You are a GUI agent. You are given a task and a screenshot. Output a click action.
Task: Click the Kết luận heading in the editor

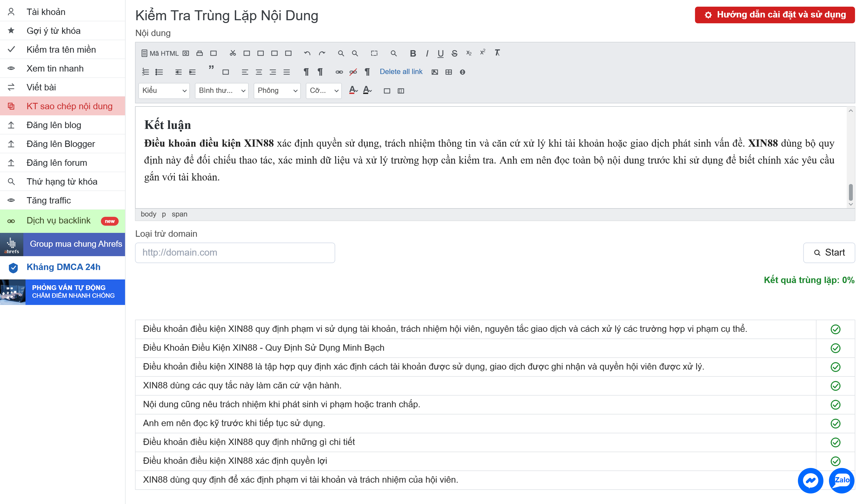tap(167, 125)
